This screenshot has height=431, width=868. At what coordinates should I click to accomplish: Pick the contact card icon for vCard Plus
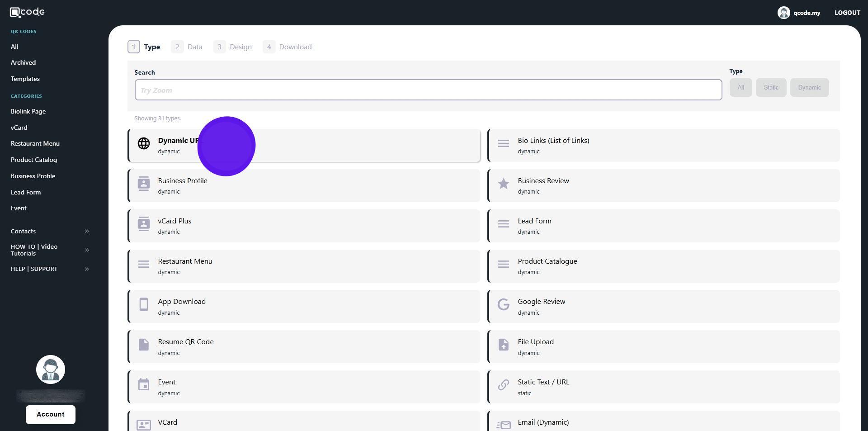(144, 224)
